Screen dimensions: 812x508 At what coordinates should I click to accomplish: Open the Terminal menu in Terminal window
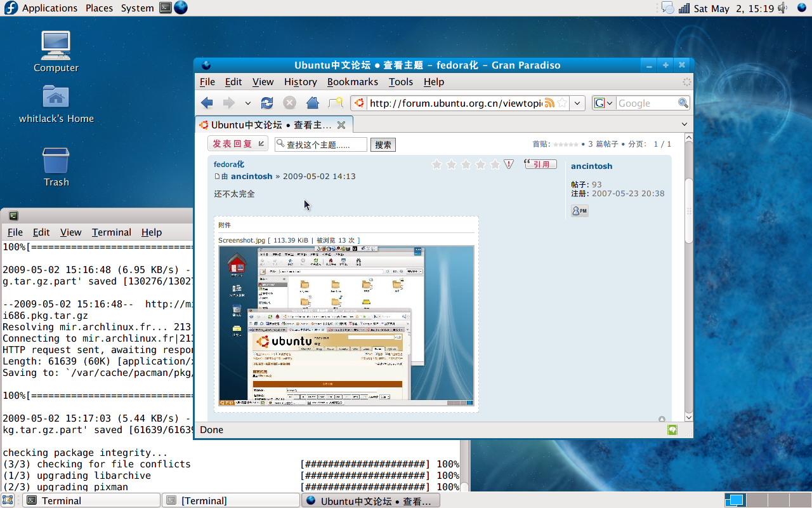coord(112,232)
